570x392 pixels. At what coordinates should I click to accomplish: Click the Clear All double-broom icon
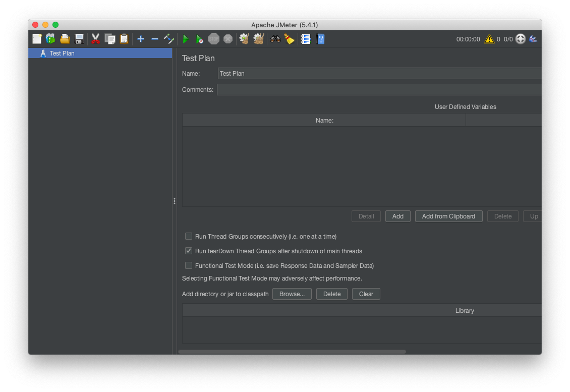click(x=258, y=39)
